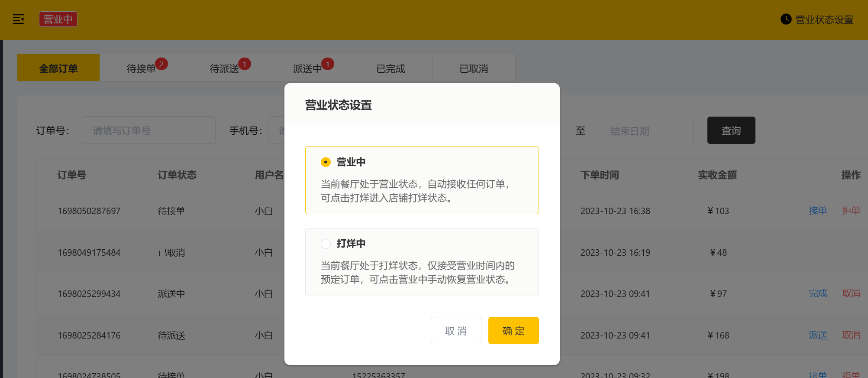The image size is (868, 378).
Task: Focus the 手机号 input field
Action: [276, 130]
